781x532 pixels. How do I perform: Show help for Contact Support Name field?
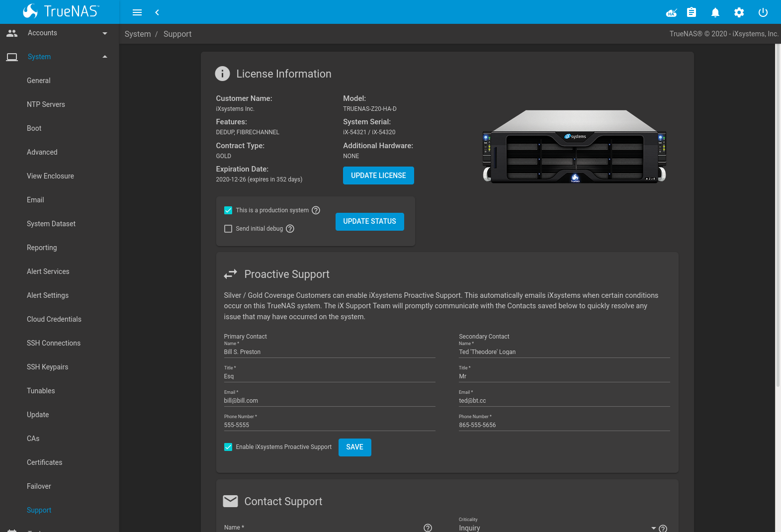tap(428, 528)
